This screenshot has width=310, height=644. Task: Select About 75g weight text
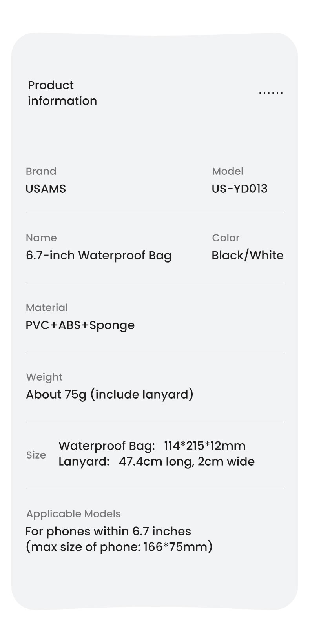click(x=109, y=394)
